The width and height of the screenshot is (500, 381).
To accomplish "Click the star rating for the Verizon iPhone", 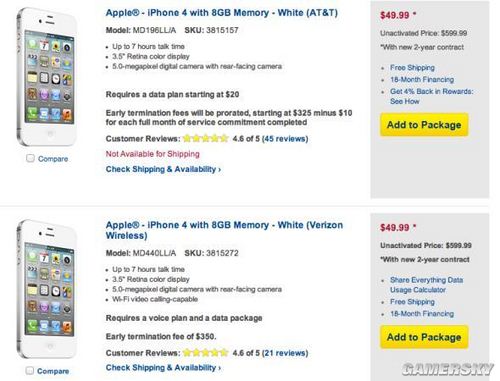I will click(206, 352).
